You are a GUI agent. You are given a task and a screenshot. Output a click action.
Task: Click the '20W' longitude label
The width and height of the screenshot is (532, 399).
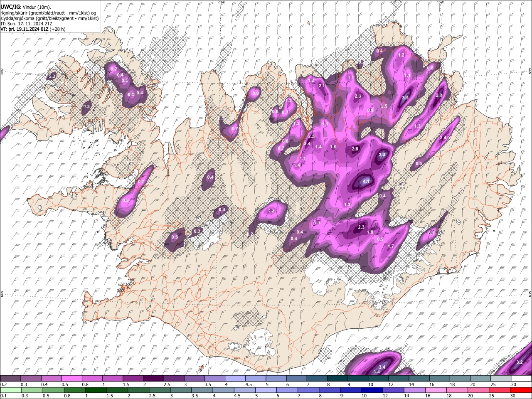pyautogui.click(x=221, y=2)
